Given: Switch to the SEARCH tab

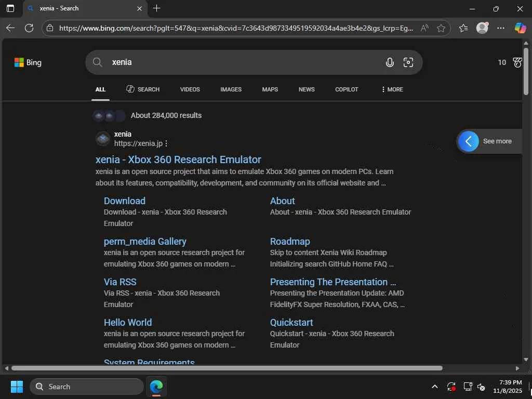Looking at the screenshot, I should (143, 89).
